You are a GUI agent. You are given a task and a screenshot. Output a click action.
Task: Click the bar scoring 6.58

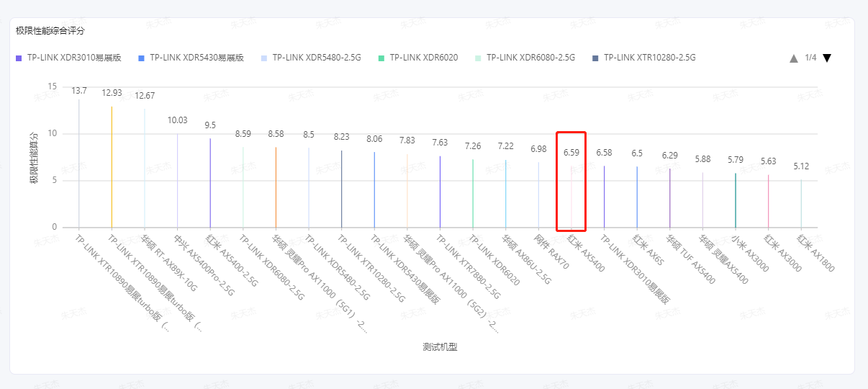pyautogui.click(x=605, y=197)
